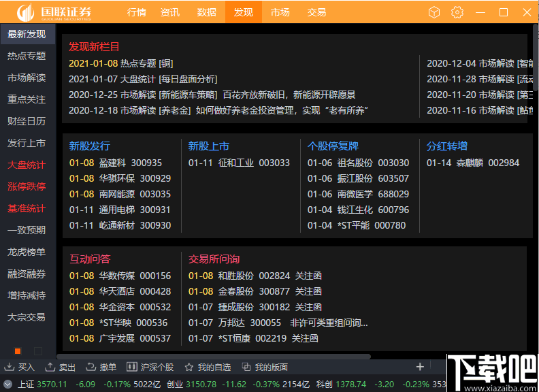Viewport: 539px width, 392px height.
Task: Switch to second page indicator square
Action: coord(38,351)
